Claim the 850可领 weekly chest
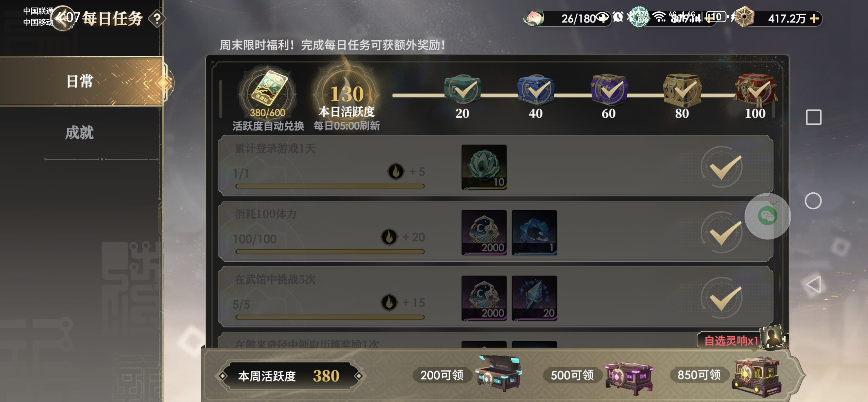Viewport: 868px width, 402px height. point(757,376)
